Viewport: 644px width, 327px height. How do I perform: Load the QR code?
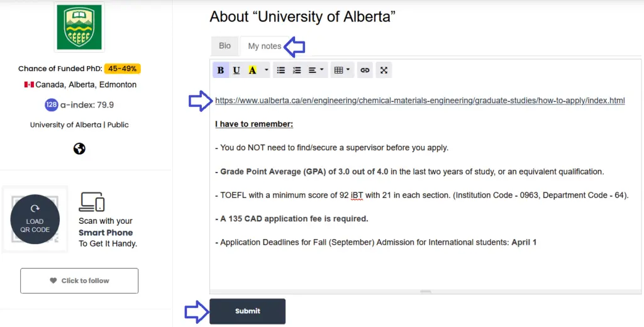coord(35,219)
